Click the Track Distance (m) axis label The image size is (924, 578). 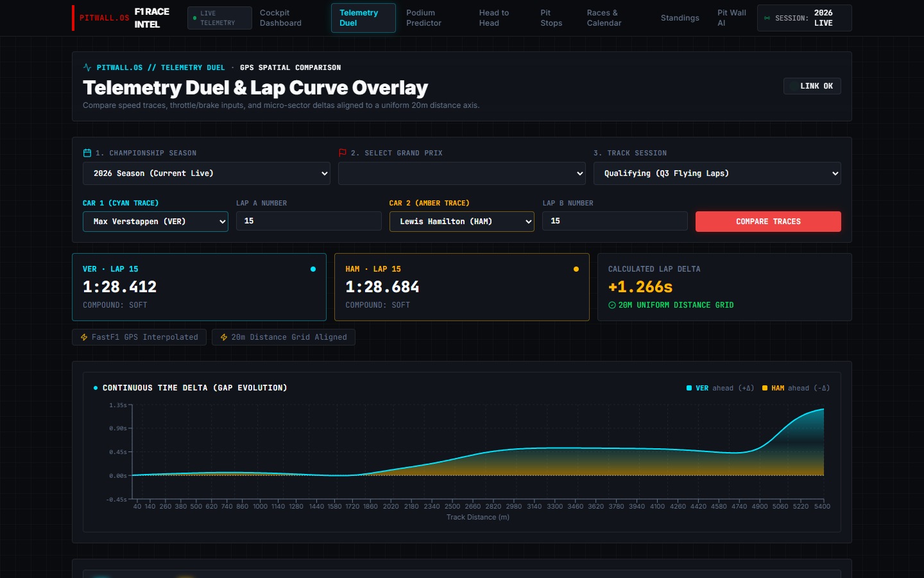478,517
